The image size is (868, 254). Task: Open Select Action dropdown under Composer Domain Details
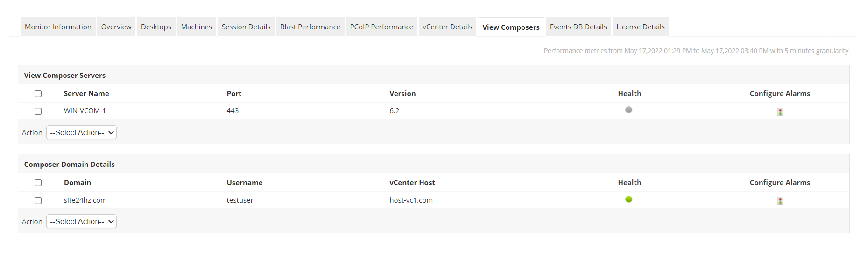[81, 221]
